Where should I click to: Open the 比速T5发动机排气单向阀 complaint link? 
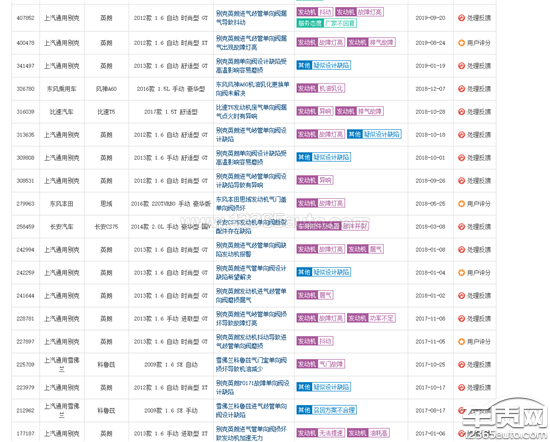[251, 112]
